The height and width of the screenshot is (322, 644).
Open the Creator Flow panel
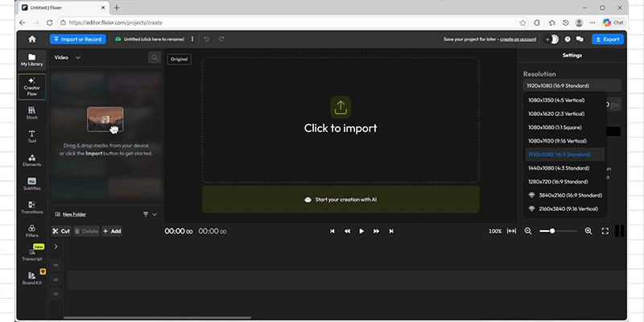click(x=32, y=87)
